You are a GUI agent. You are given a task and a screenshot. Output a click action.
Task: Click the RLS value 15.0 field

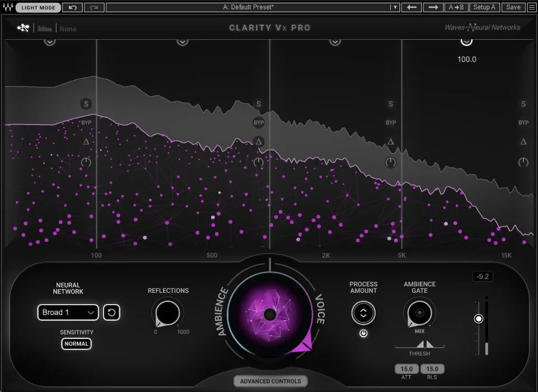432,368
